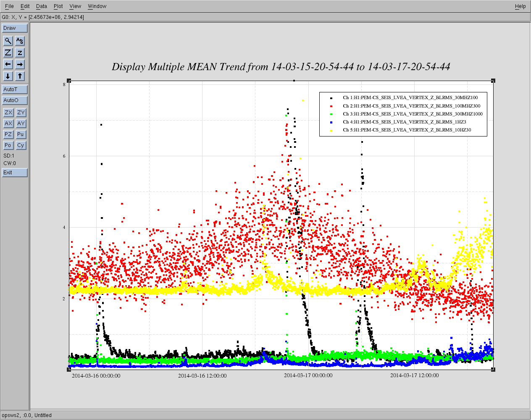Click the blue Ch 4 legend marker
Screen dimensions: 531x420
click(x=331, y=122)
